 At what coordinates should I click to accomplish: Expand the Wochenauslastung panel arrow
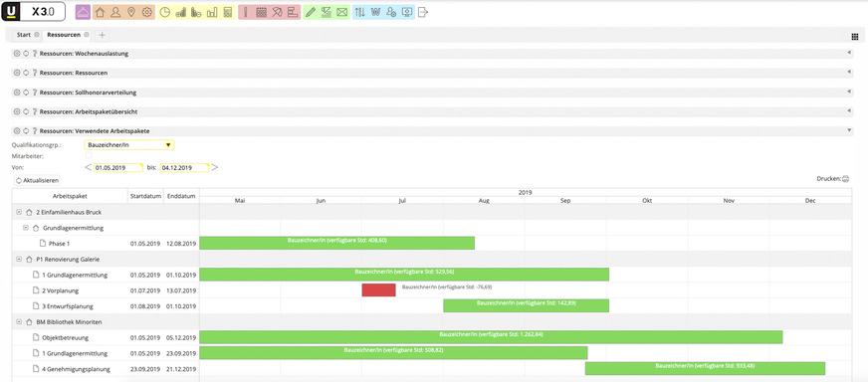click(x=849, y=53)
